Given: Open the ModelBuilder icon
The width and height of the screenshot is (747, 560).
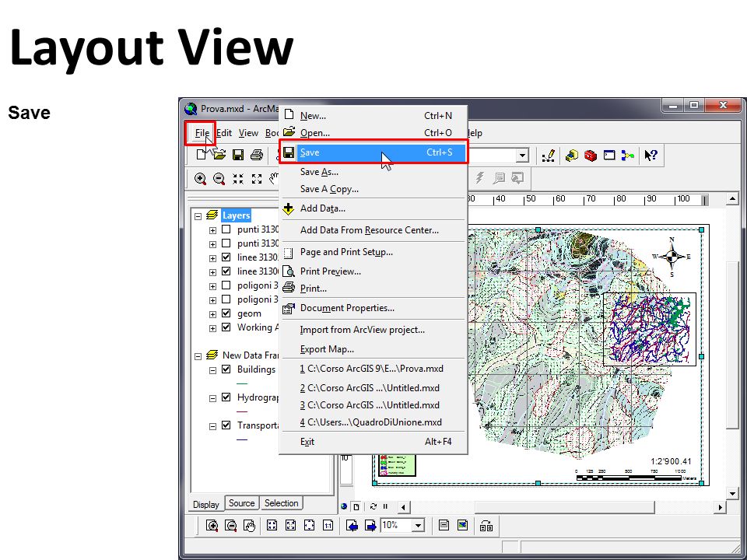Looking at the screenshot, I should click(628, 156).
